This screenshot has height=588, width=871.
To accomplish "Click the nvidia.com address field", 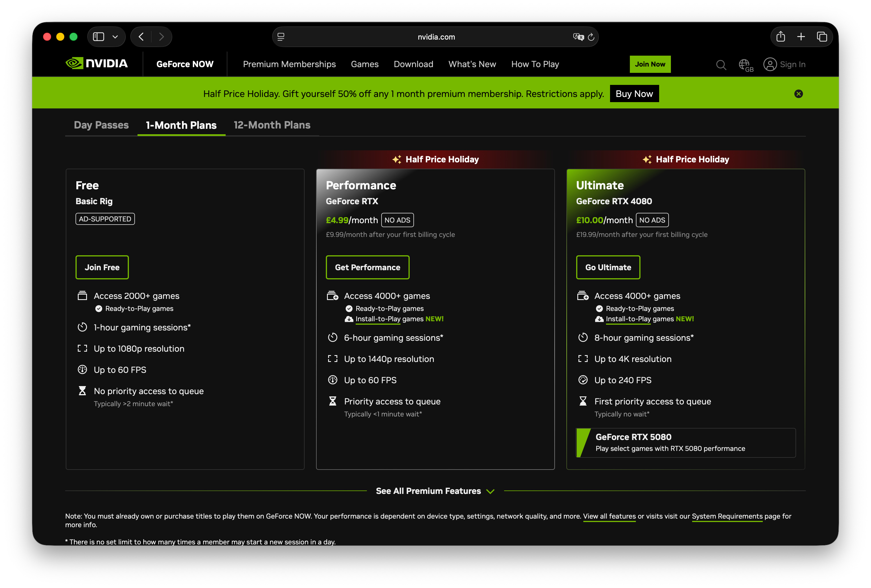I will [x=436, y=37].
